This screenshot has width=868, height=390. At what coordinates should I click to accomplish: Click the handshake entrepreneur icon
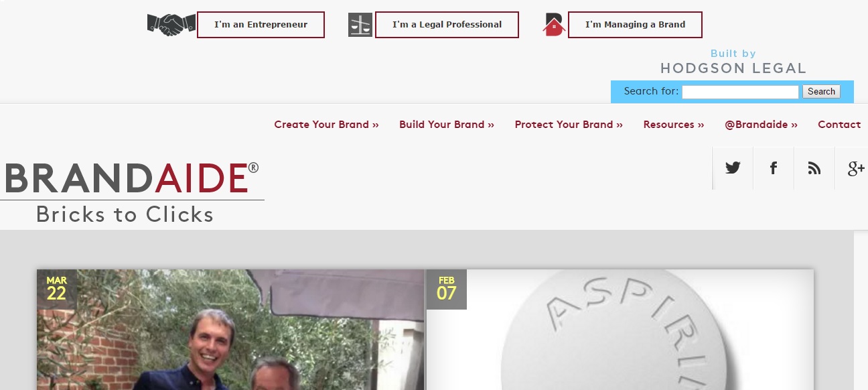pyautogui.click(x=171, y=25)
